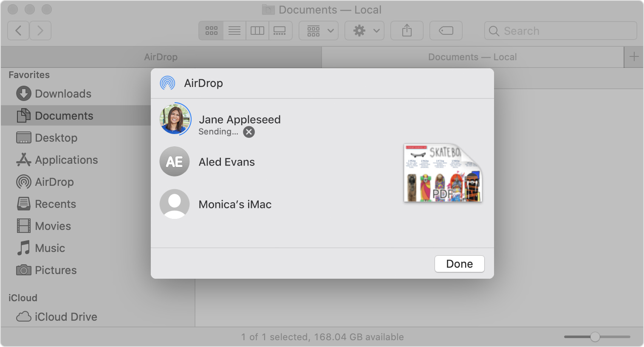Switch to gallery view
Image resolution: width=644 pixels, height=347 pixels.
pos(280,31)
